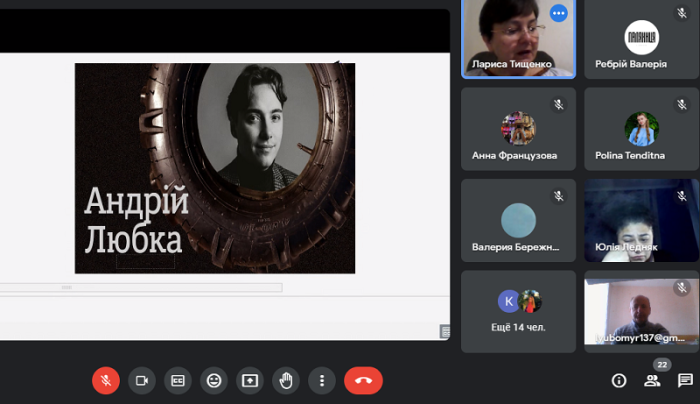The height and width of the screenshot is (404, 700).
Task: Select Анна Французова's video tile
Action: 518,130
